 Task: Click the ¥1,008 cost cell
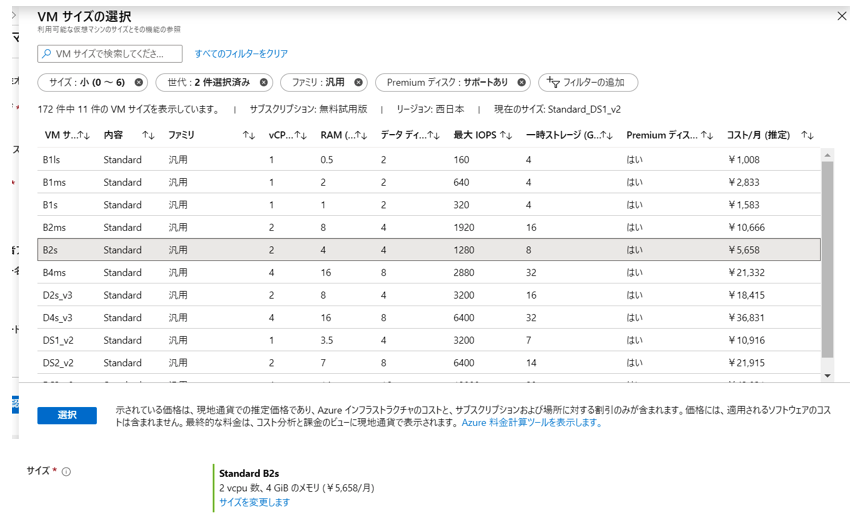tap(744, 160)
